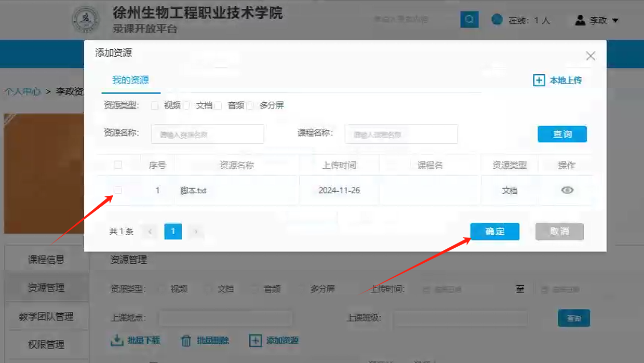Viewport: 644px width, 363px height.
Task: Click the 批量删除 trash icon
Action: click(186, 341)
